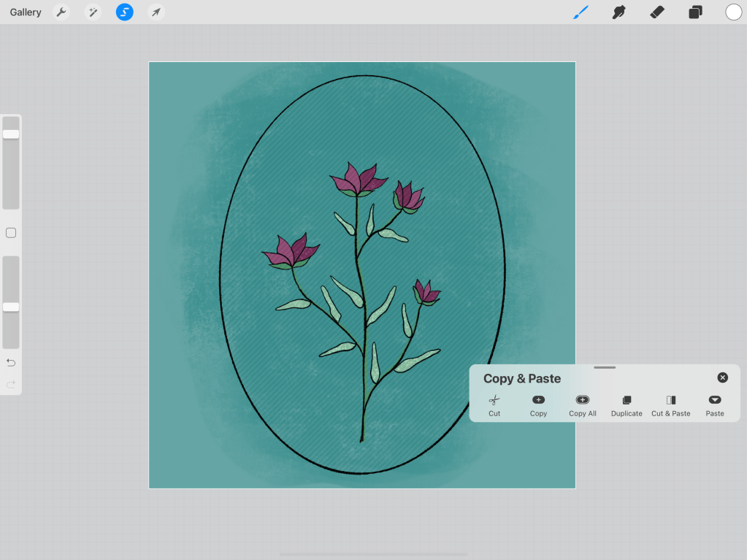747x560 pixels.
Task: Toggle the Selection tool
Action: (124, 12)
